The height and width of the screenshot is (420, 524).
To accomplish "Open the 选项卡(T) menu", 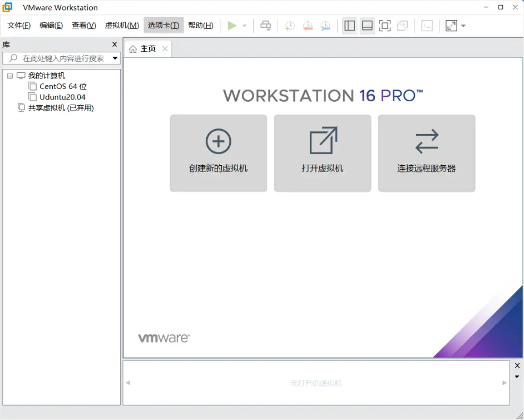I will point(164,26).
